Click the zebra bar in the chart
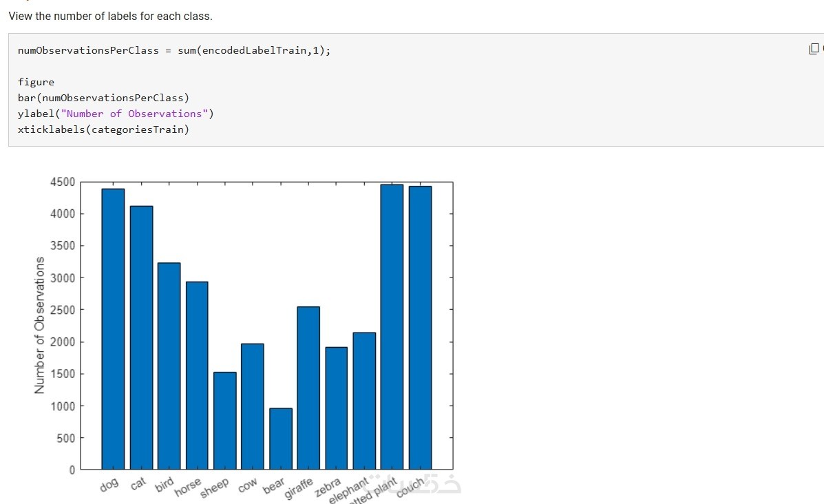824x504 pixels. pos(337,408)
